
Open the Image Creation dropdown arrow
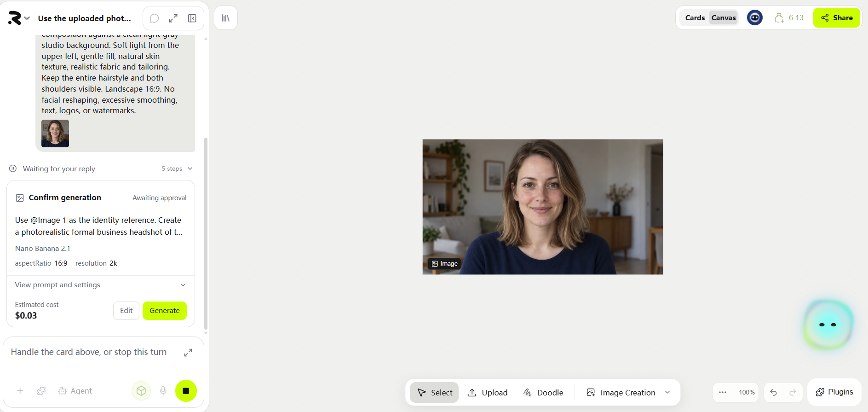(667, 393)
